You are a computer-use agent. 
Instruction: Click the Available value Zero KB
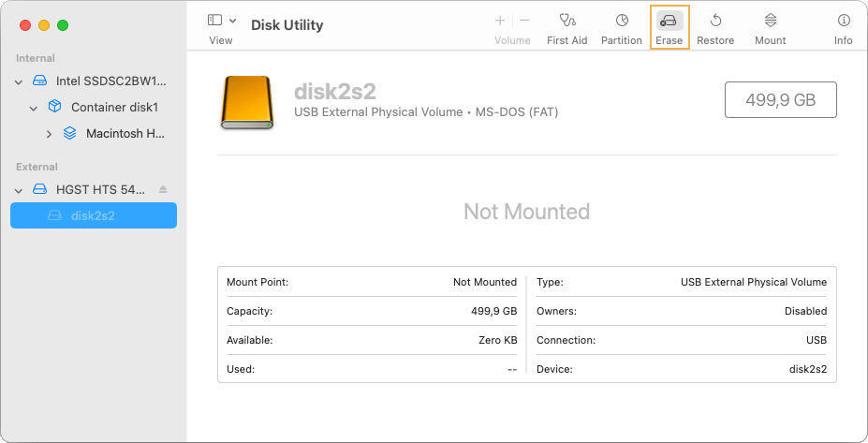click(x=497, y=340)
